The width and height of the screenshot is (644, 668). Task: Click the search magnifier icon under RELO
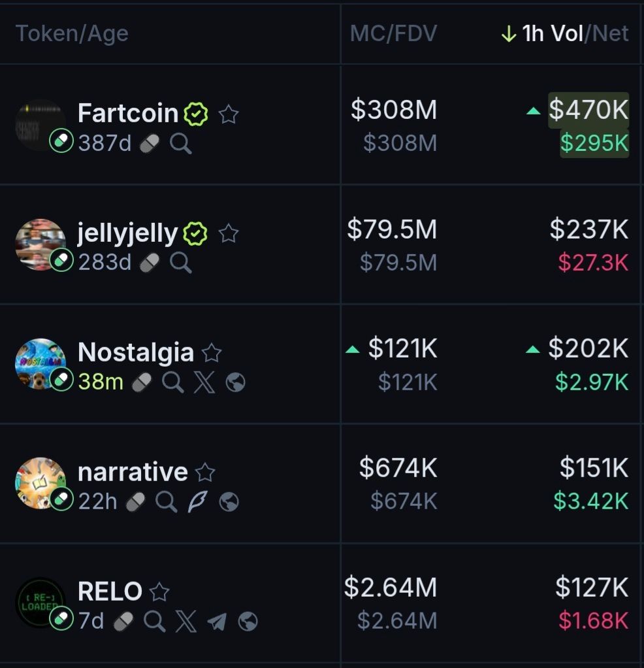tap(154, 621)
